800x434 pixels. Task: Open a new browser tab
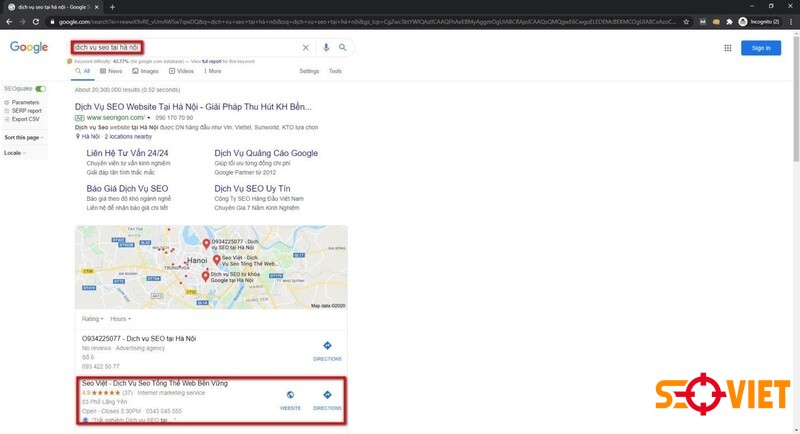pyautogui.click(x=112, y=7)
